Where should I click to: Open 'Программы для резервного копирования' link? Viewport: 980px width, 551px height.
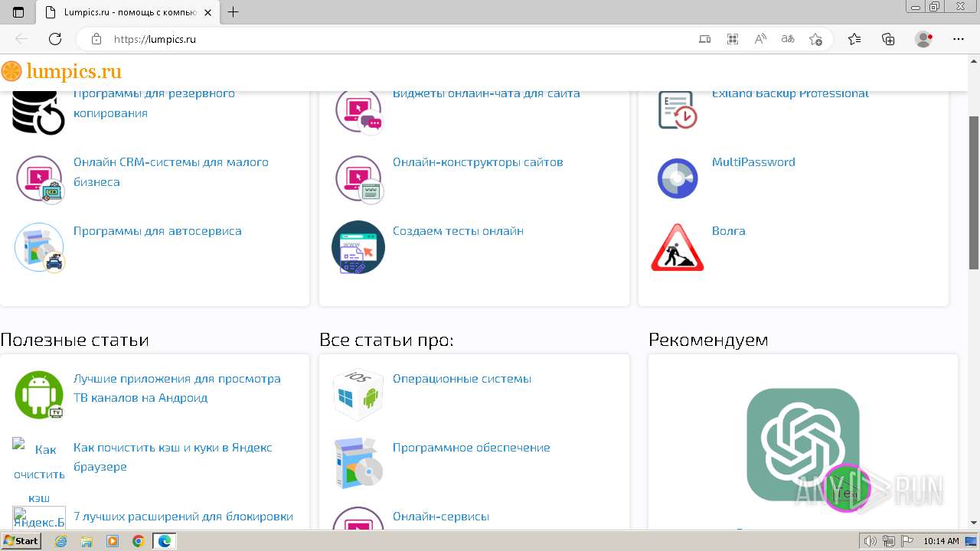point(154,103)
